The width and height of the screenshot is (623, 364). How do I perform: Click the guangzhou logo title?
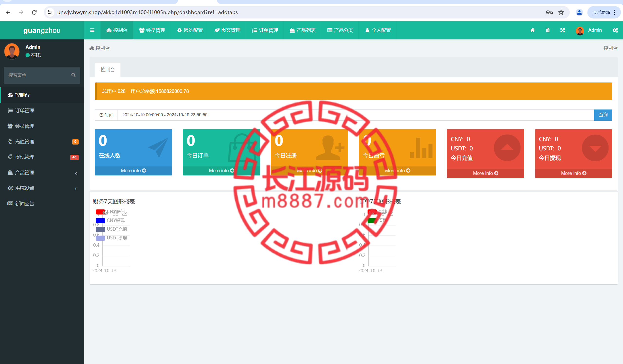point(42,30)
